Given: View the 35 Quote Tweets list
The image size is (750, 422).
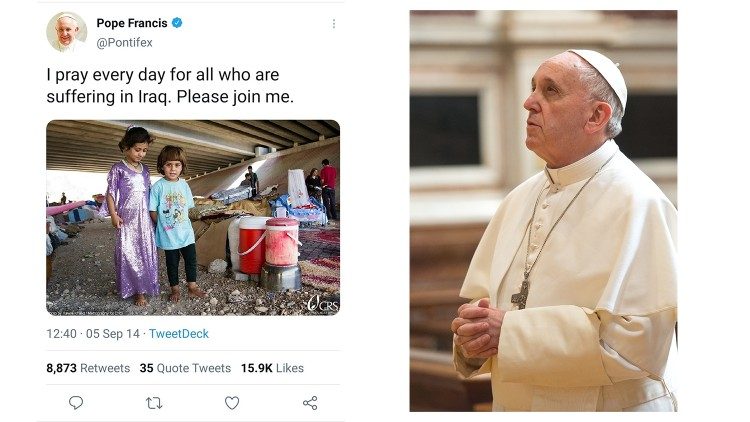Looking at the screenshot, I should 185,368.
